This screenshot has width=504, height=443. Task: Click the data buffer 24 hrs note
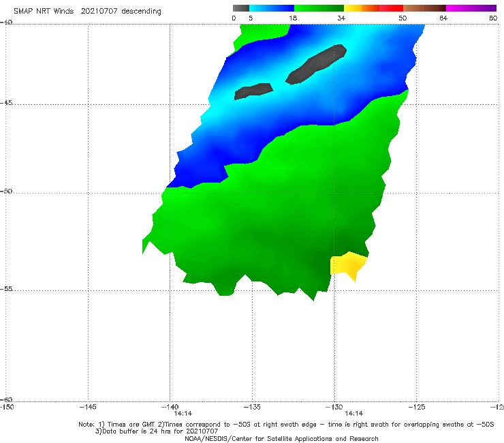(x=157, y=431)
